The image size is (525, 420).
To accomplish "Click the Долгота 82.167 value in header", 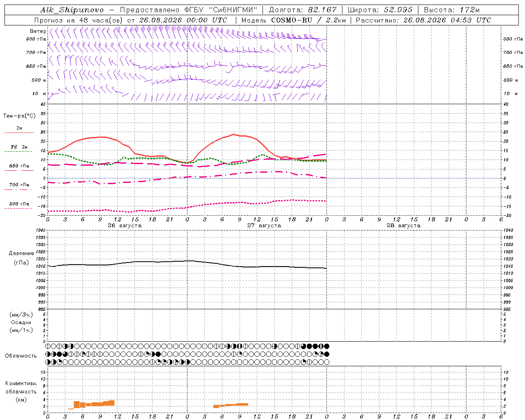I will point(303,10).
